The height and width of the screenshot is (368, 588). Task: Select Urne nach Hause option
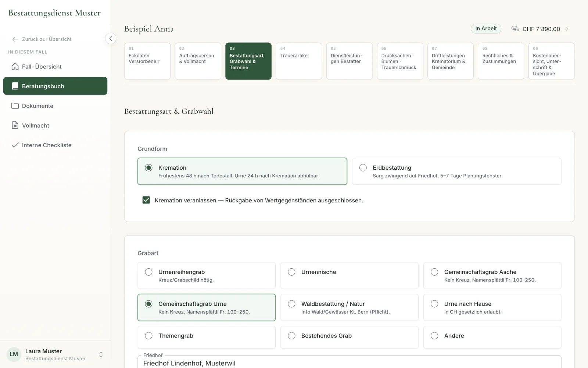pyautogui.click(x=492, y=308)
